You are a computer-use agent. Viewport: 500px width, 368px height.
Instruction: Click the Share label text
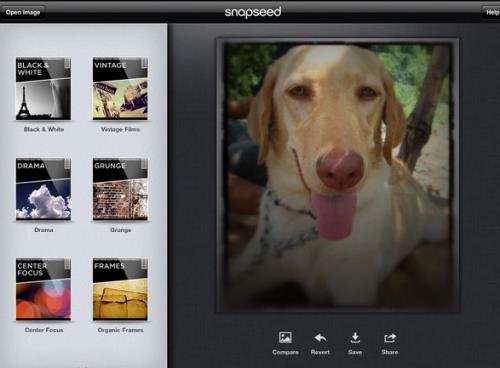click(x=390, y=352)
